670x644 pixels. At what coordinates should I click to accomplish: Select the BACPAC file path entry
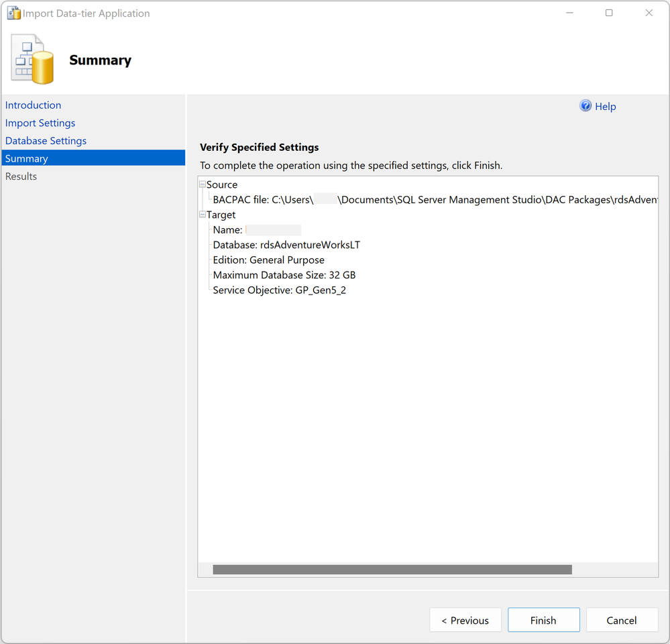tap(435, 199)
